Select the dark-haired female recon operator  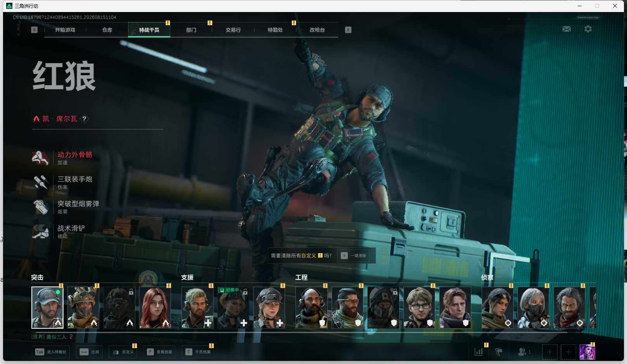(497, 307)
